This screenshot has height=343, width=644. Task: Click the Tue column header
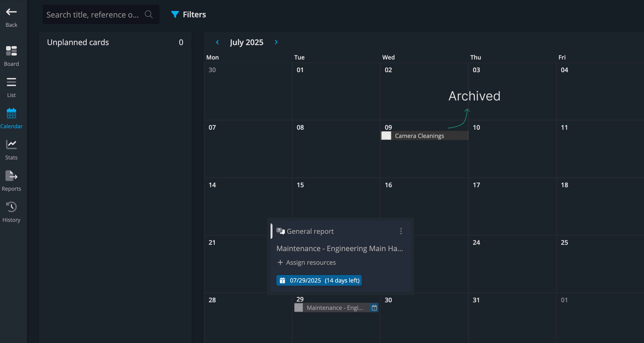tap(299, 57)
